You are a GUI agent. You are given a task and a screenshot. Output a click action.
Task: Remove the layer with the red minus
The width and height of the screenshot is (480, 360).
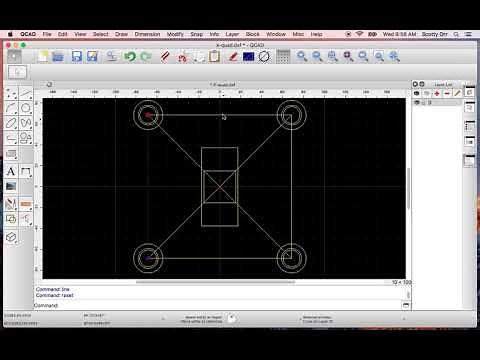tap(447, 93)
